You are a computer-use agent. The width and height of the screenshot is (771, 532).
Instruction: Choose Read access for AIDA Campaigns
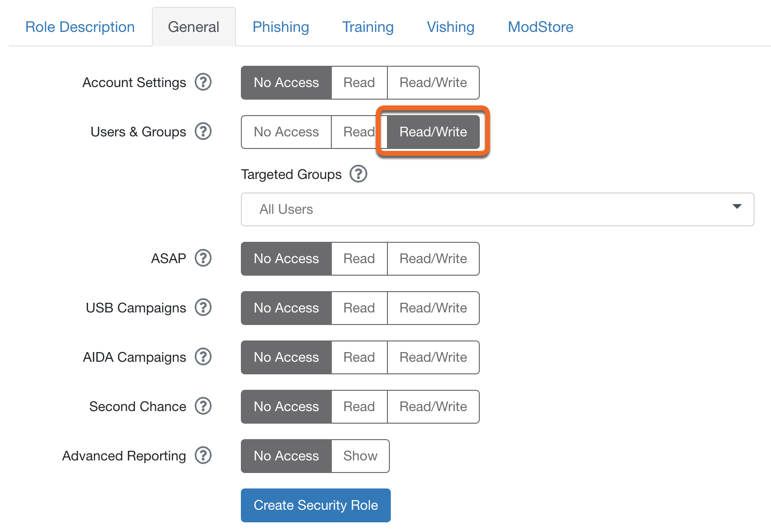(x=359, y=357)
